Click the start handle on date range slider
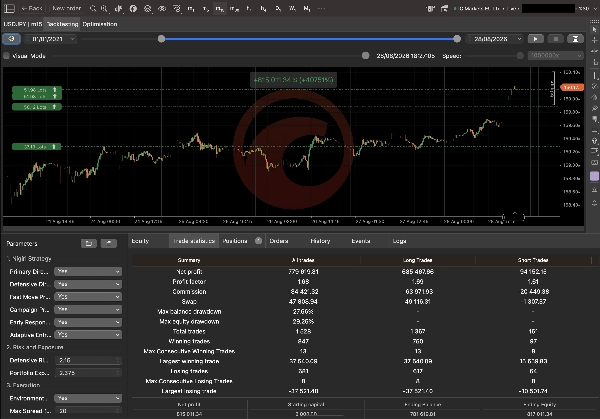Screen dimensions: 600x419 point(161,39)
